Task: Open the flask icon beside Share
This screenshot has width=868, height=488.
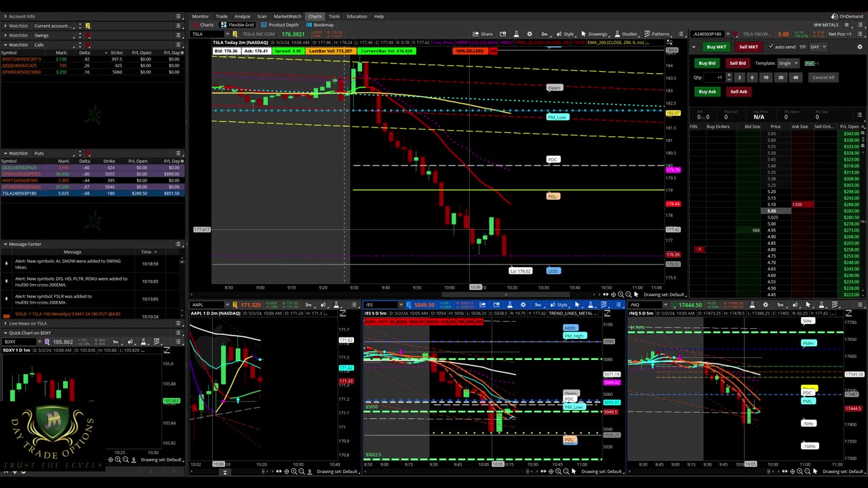Action: pyautogui.click(x=516, y=34)
